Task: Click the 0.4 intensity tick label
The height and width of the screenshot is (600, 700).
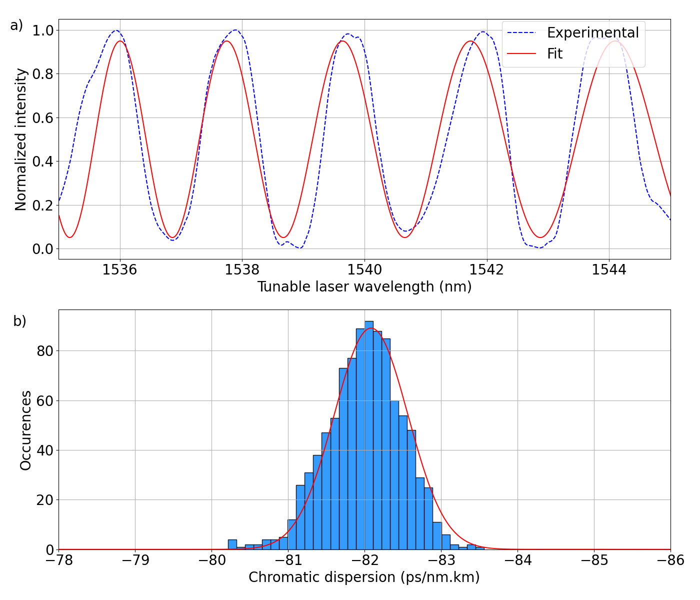Action: click(x=42, y=161)
